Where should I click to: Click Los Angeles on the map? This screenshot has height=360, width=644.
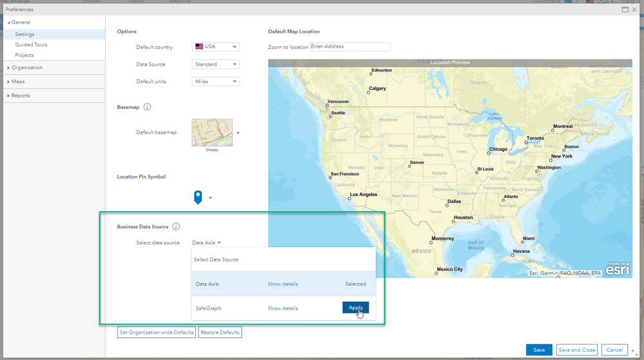coord(363,194)
